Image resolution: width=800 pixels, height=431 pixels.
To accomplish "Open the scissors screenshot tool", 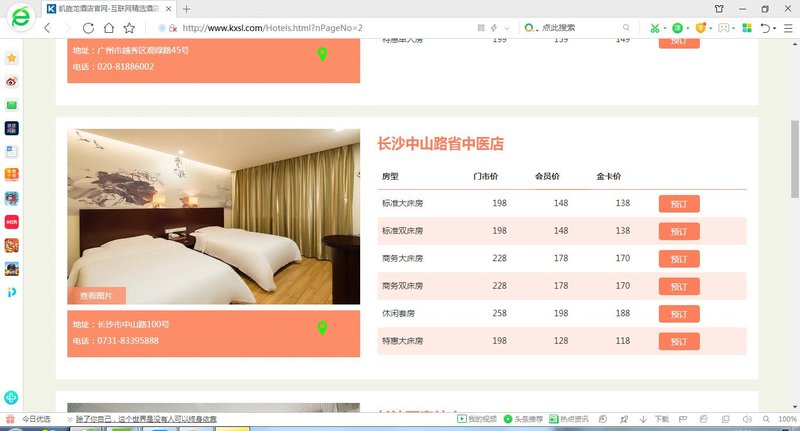I will (653, 28).
